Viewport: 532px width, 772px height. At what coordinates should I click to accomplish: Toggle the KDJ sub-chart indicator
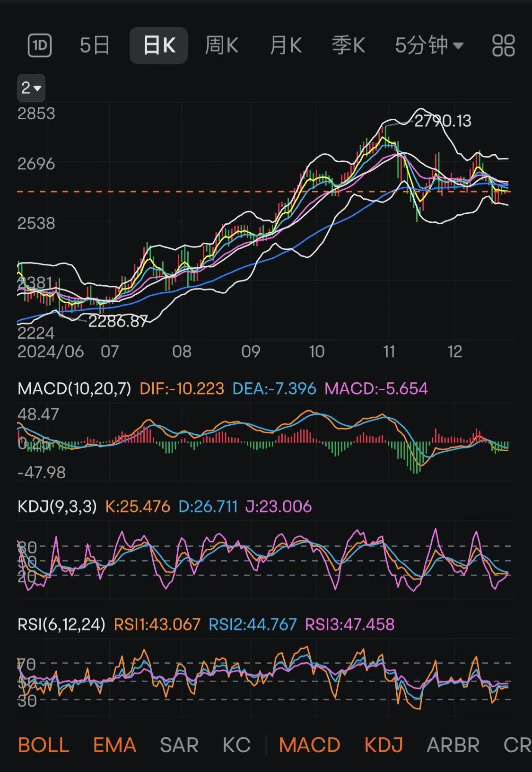pos(384,745)
